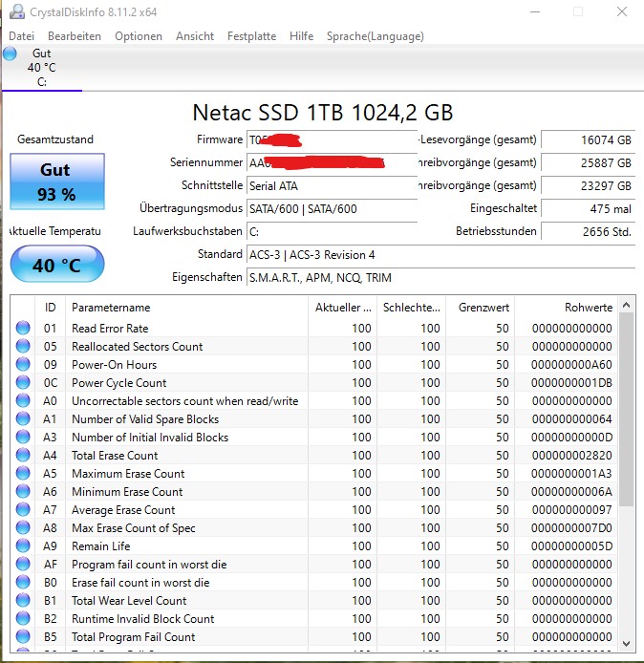
Task: Open the Optionen menu
Action: [x=139, y=36]
